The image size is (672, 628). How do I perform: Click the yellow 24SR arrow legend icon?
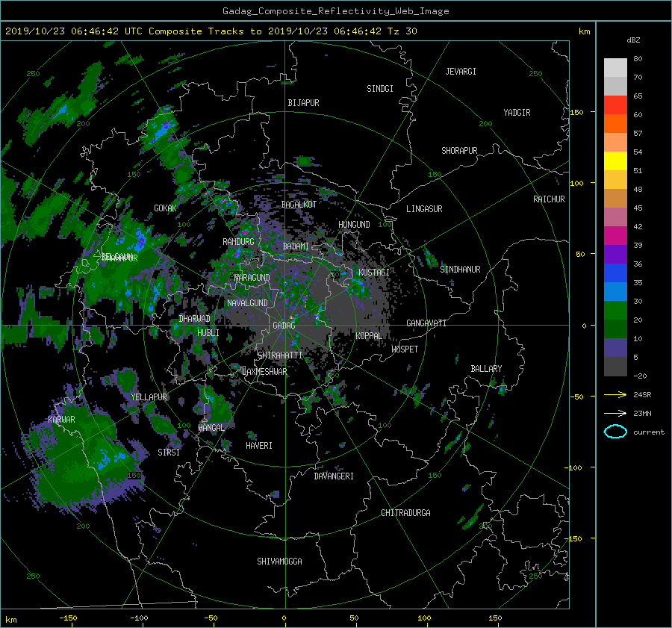pos(615,394)
